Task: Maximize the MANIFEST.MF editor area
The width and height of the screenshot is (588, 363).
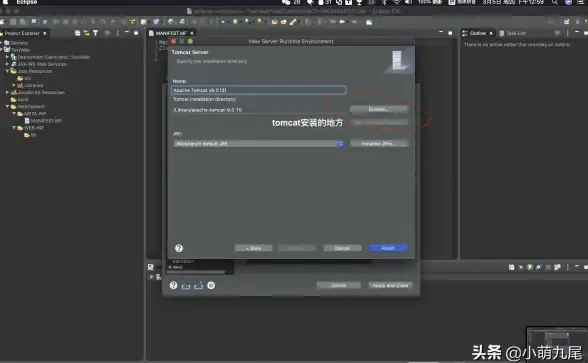Action: (x=450, y=33)
